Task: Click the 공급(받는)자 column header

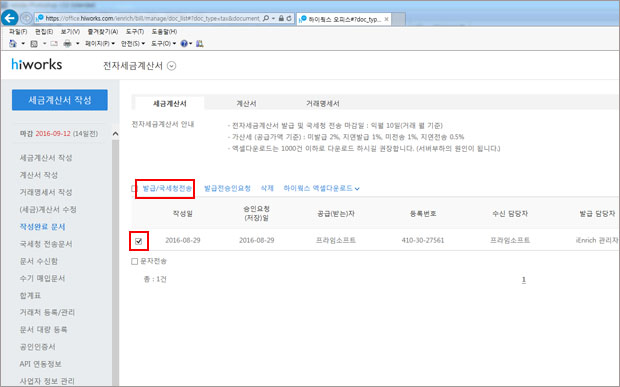Action: click(336, 213)
